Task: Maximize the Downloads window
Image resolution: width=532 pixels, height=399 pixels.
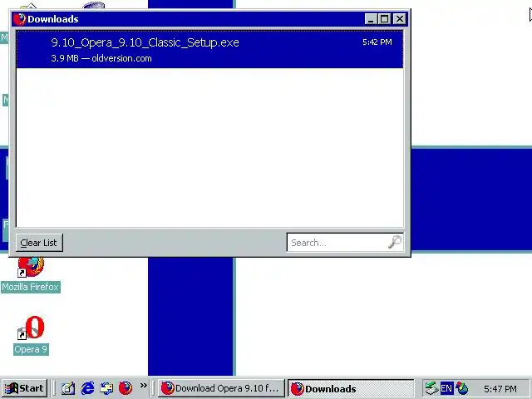Action: (384, 19)
